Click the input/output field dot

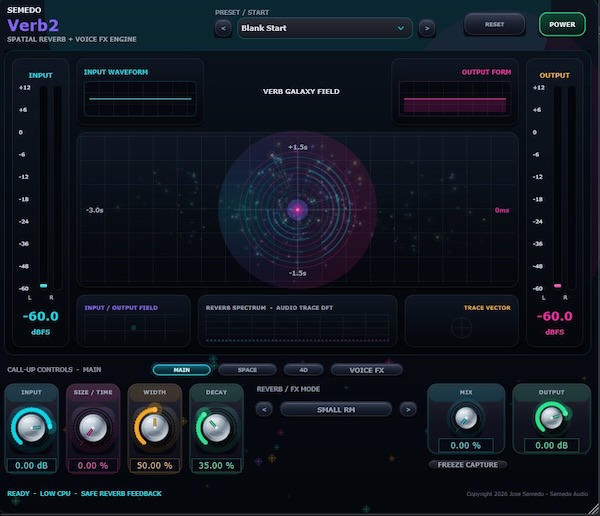pos(134,328)
